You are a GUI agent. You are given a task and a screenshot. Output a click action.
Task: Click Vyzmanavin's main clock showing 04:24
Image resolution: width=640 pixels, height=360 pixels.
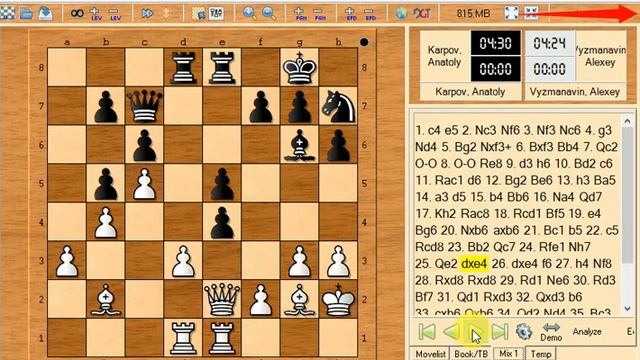point(549,43)
